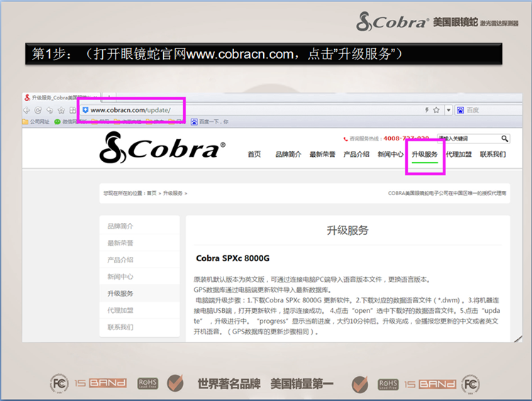Click the right FC certification badge

[x=470, y=384]
